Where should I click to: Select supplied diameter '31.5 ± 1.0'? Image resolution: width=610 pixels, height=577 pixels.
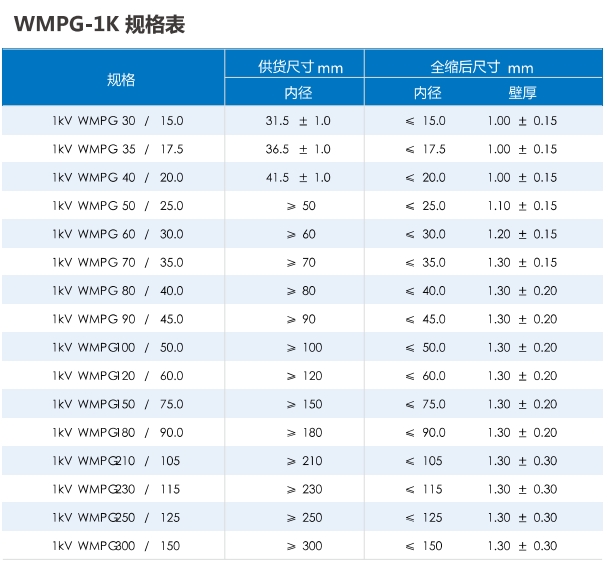tap(298, 121)
